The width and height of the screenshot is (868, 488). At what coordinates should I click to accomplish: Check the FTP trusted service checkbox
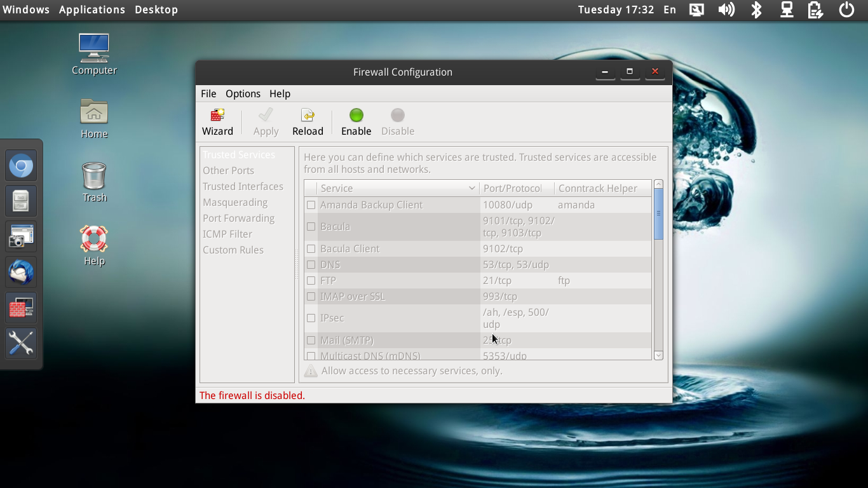click(x=311, y=280)
